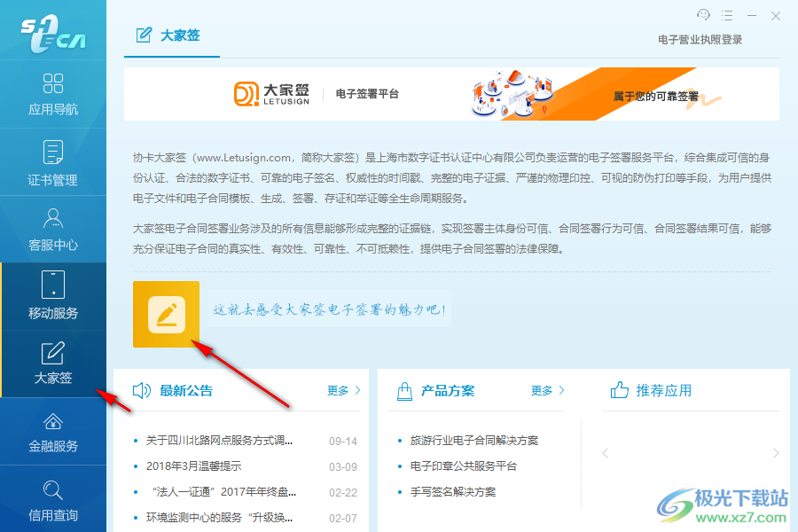Show next recommended app with right arrow
Viewport: 798px width, 532px height.
(776, 453)
